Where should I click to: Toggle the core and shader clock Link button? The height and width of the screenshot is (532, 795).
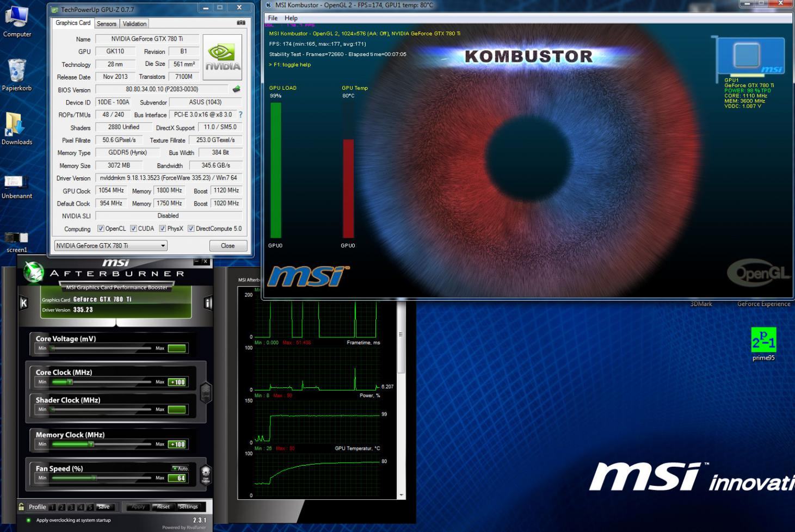click(x=206, y=392)
